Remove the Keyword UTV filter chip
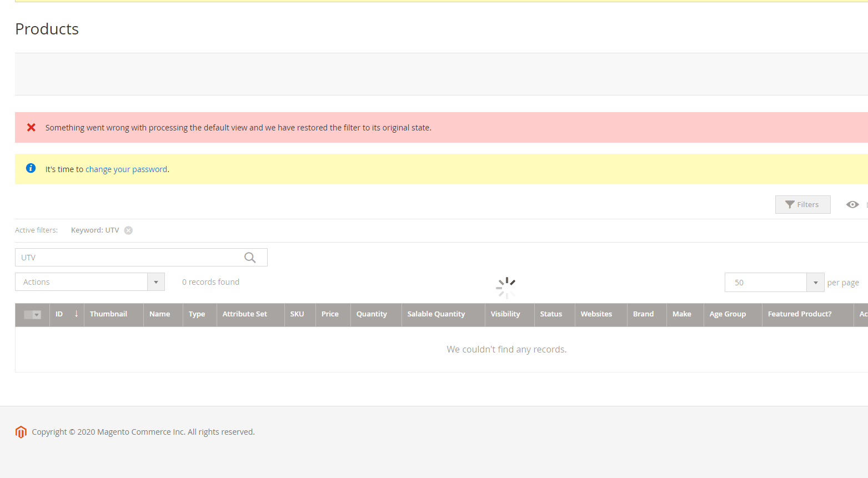Screen dimensions: 868x478 click(128, 230)
